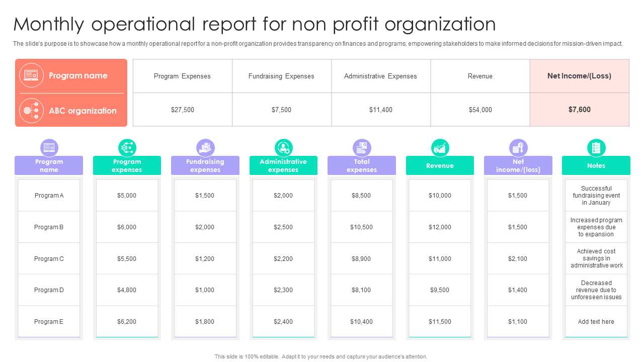Click the organization chart icon beside ABC organization

(x=31, y=111)
